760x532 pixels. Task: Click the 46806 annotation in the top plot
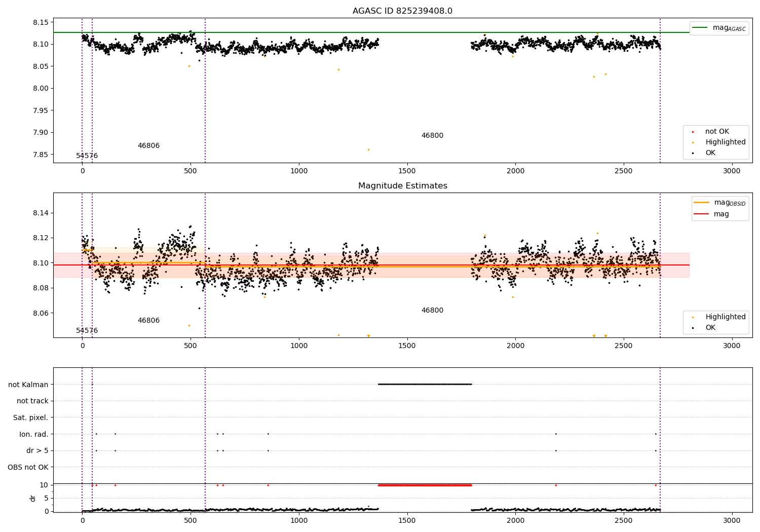tap(148, 146)
